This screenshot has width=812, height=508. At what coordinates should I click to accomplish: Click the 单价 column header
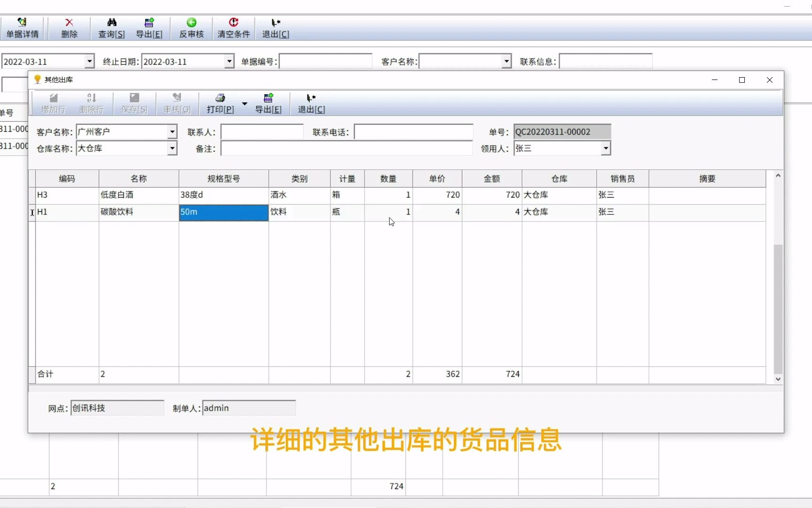(437, 179)
